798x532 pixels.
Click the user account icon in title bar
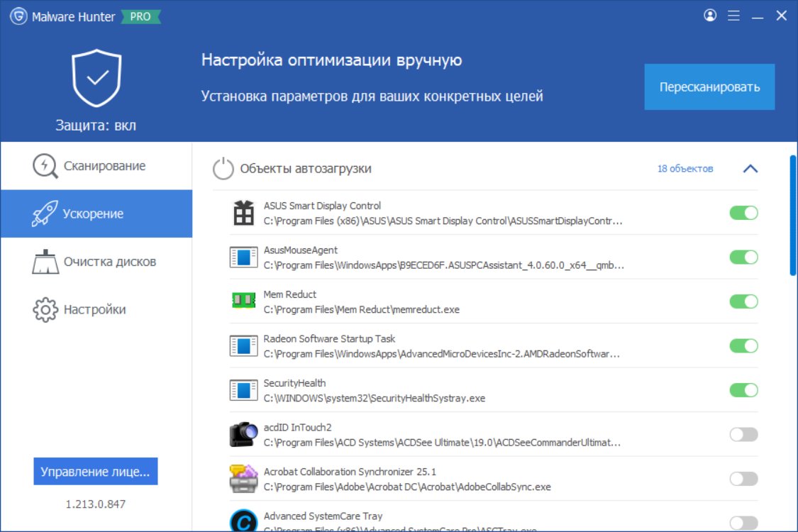(x=710, y=16)
